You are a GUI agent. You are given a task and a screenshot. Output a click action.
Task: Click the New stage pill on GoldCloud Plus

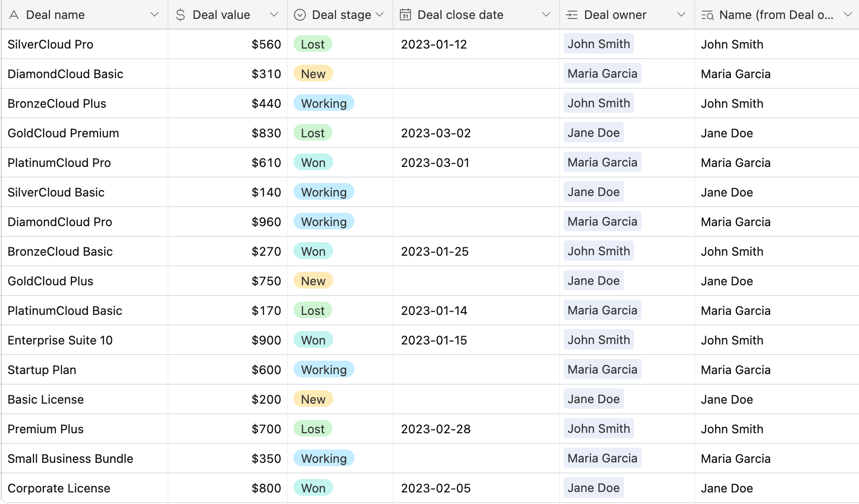click(x=313, y=281)
